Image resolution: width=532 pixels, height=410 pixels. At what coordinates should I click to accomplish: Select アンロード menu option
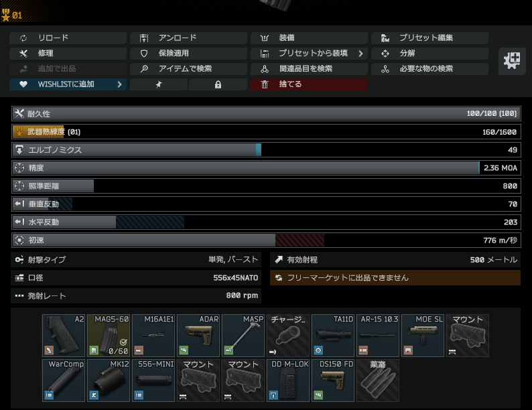click(x=188, y=38)
